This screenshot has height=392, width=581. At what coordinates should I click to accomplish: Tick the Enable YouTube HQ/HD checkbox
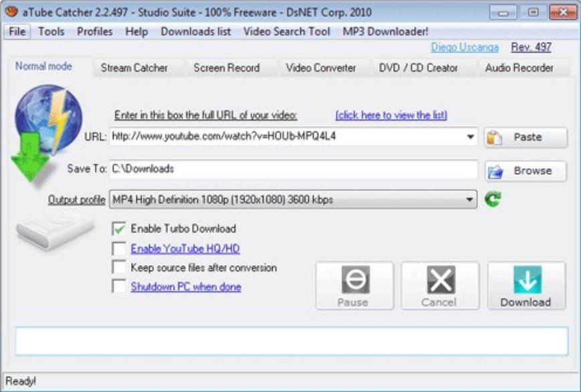pyautogui.click(x=119, y=248)
